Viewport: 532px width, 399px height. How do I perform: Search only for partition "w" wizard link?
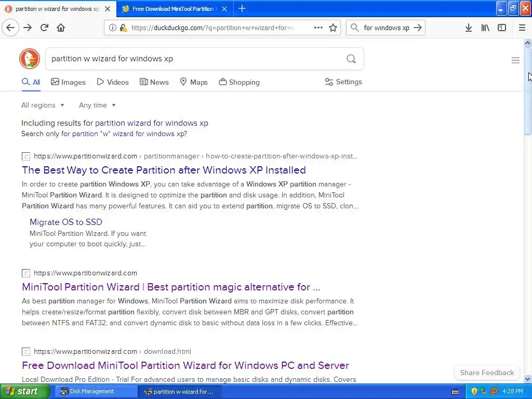click(129, 134)
